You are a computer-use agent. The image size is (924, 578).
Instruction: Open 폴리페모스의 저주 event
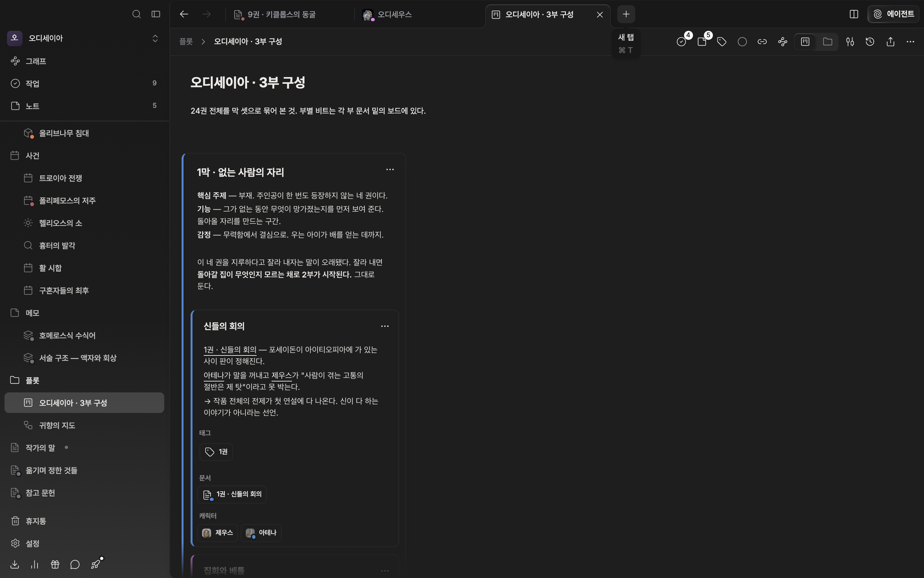click(x=84, y=201)
